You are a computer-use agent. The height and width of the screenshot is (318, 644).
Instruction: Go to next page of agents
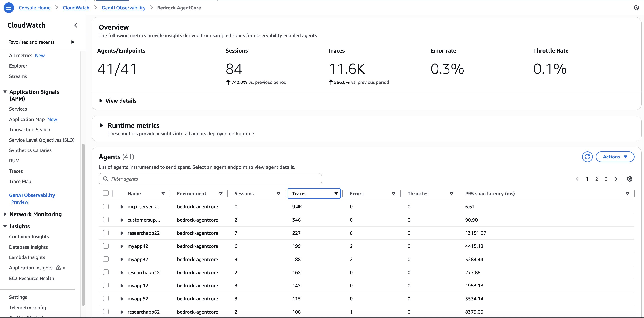(616, 179)
